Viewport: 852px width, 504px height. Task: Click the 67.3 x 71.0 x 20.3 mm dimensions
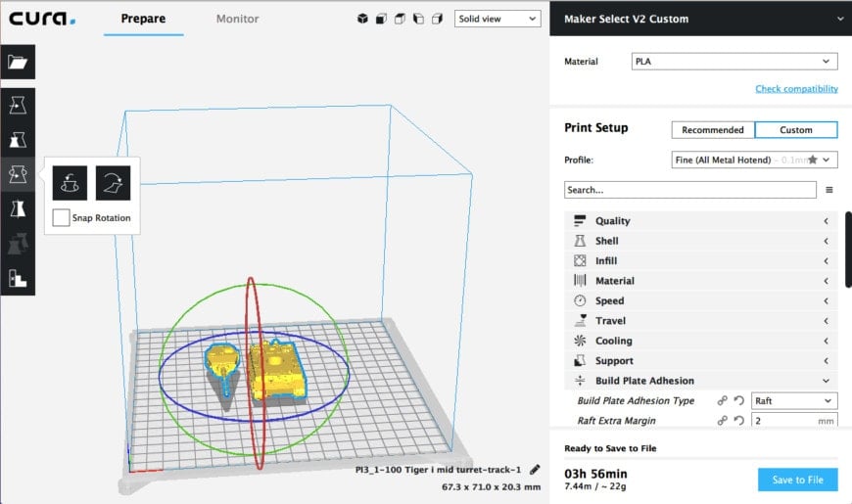pos(492,487)
